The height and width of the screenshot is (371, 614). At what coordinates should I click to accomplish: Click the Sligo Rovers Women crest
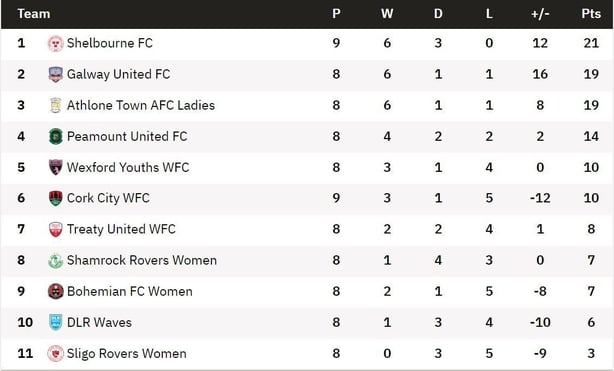click(56, 353)
